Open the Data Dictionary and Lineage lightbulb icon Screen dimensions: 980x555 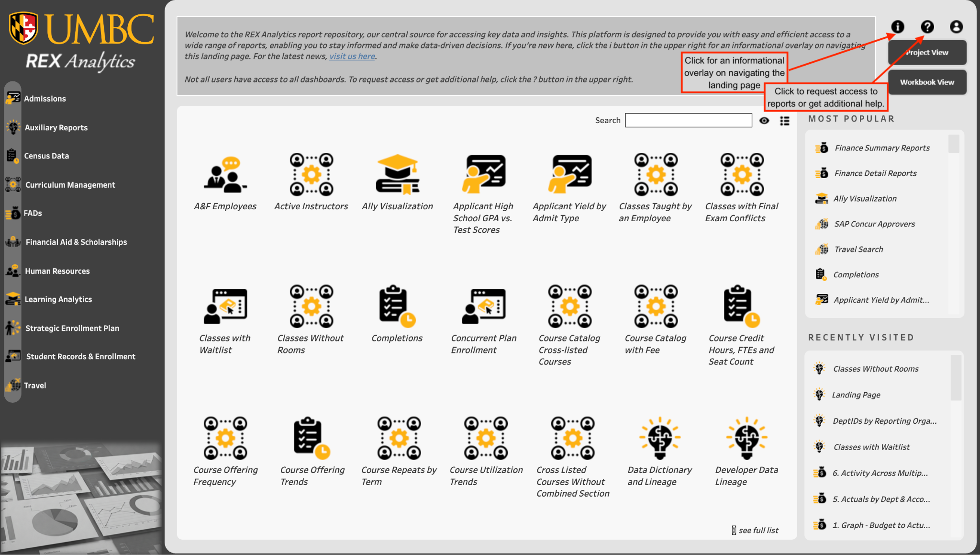coord(660,438)
